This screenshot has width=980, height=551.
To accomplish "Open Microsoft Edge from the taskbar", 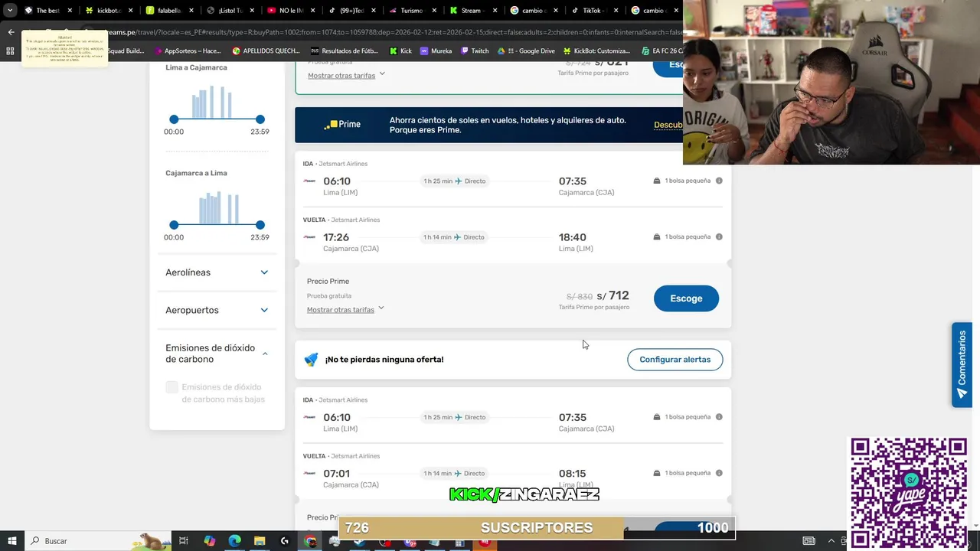I will point(234,541).
